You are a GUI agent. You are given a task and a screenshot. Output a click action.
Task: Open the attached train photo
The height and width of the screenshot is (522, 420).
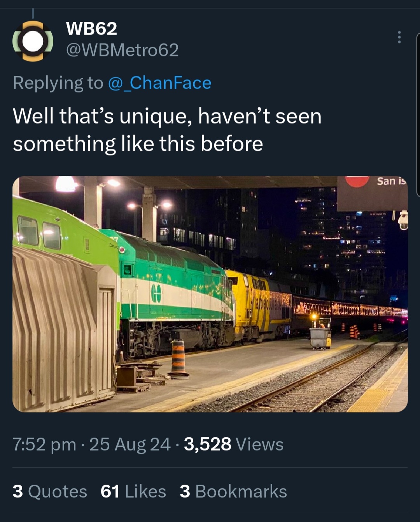pyautogui.click(x=210, y=294)
